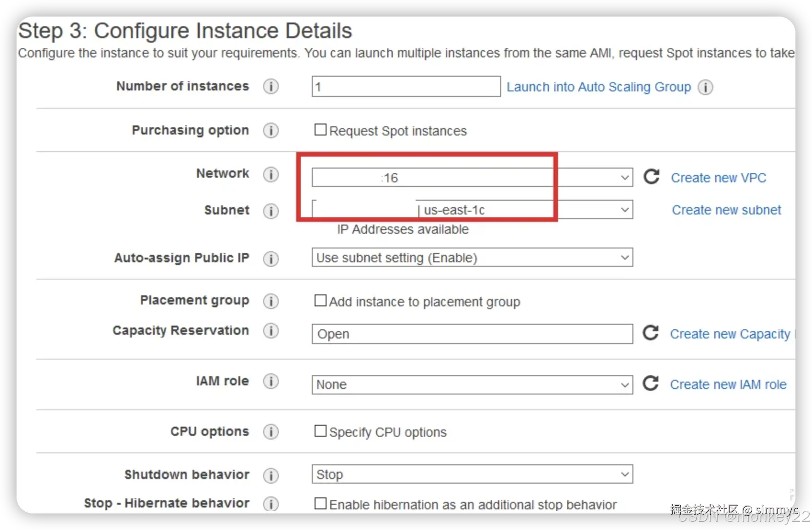
Task: Refresh the IAM role list
Action: (650, 383)
